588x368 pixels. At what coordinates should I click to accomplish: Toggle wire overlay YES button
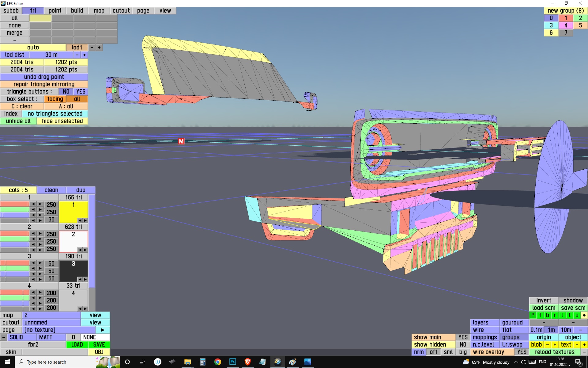tap(522, 352)
